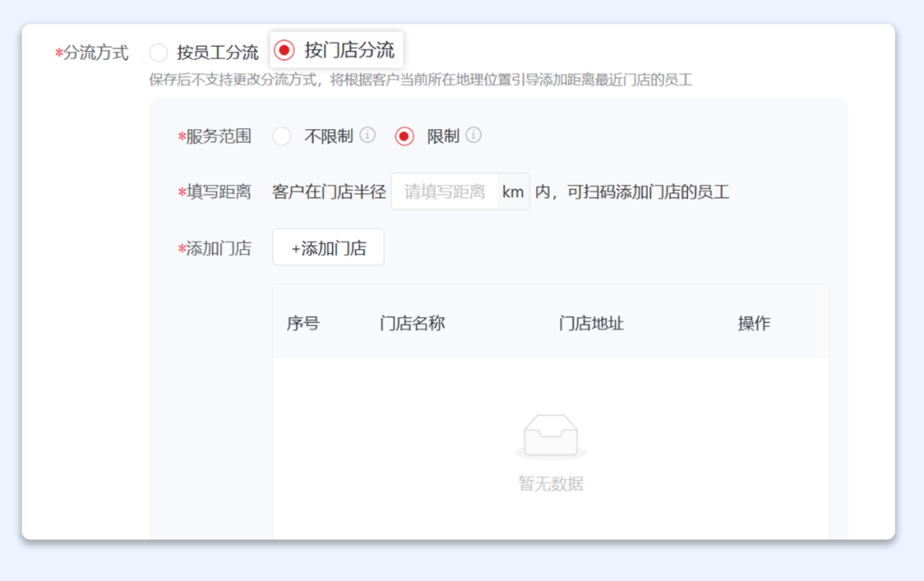Click the 添加门店 field label
Screen dimensions: 924x581
pos(215,247)
